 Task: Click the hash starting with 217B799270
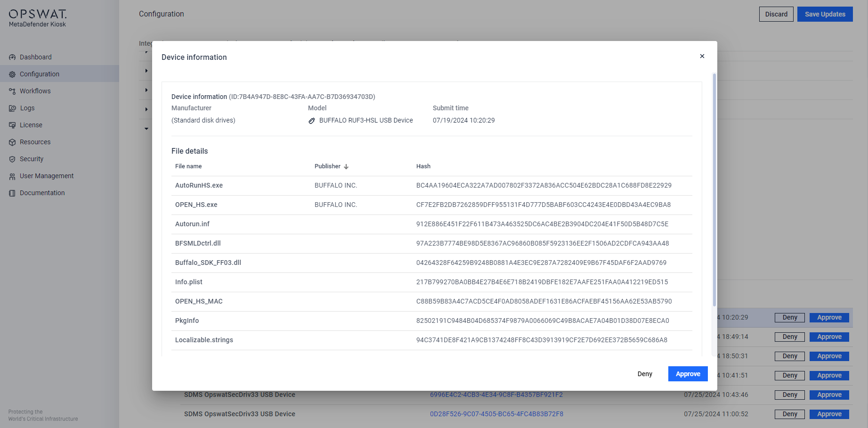point(542,282)
